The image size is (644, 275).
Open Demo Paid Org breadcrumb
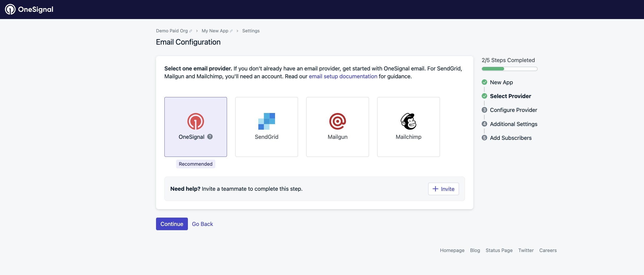(172, 31)
